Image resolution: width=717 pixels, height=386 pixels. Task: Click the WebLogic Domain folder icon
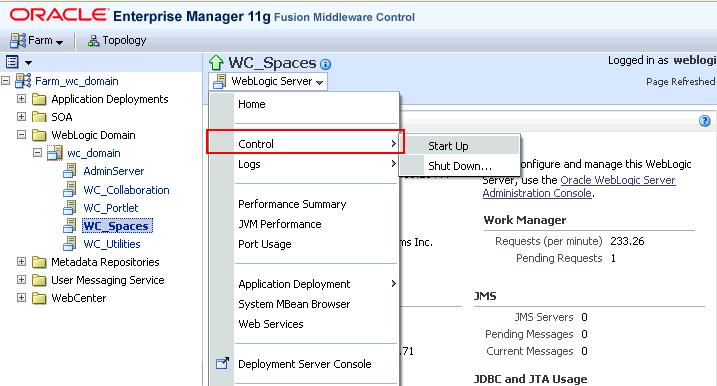pyautogui.click(x=39, y=135)
